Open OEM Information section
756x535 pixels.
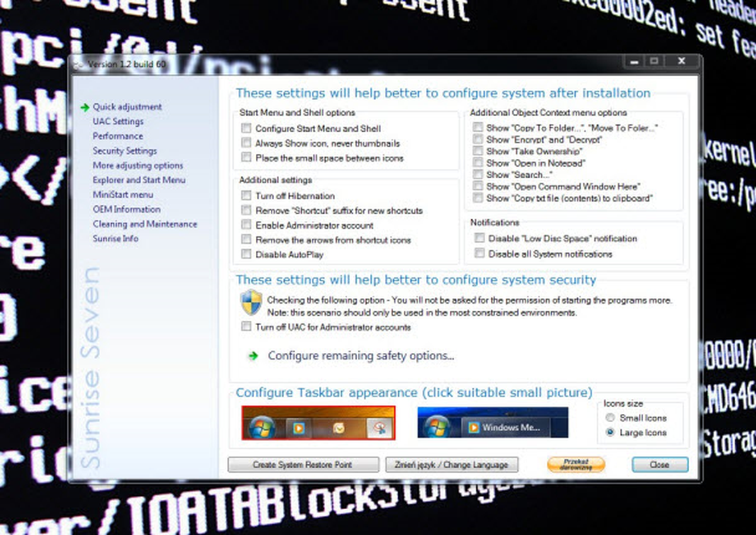click(x=127, y=209)
